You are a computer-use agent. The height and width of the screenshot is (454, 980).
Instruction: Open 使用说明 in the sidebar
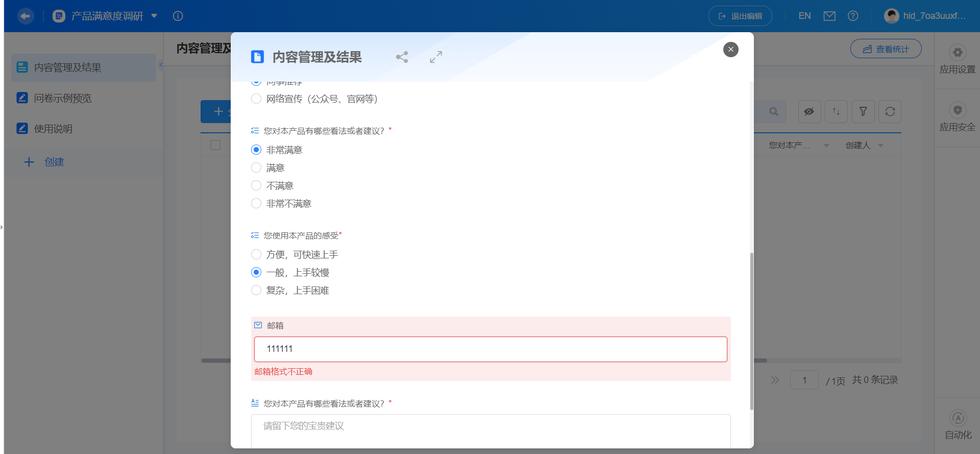[84, 129]
